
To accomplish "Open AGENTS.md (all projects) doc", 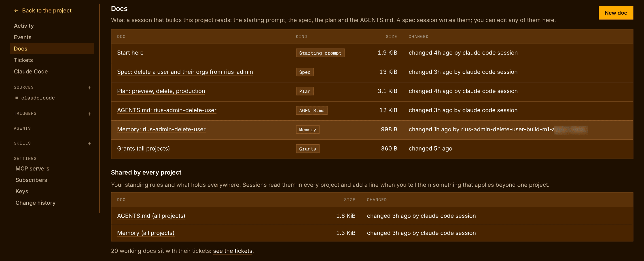I will 151,216.
